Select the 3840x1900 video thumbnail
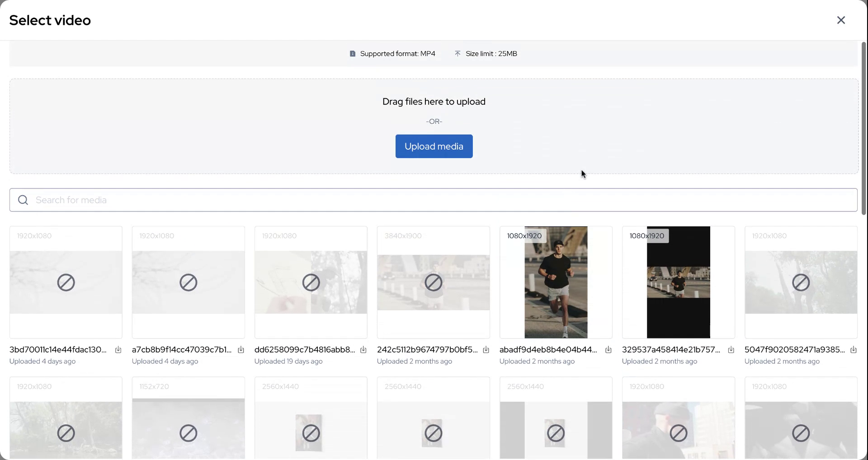868x460 pixels. 433,282
